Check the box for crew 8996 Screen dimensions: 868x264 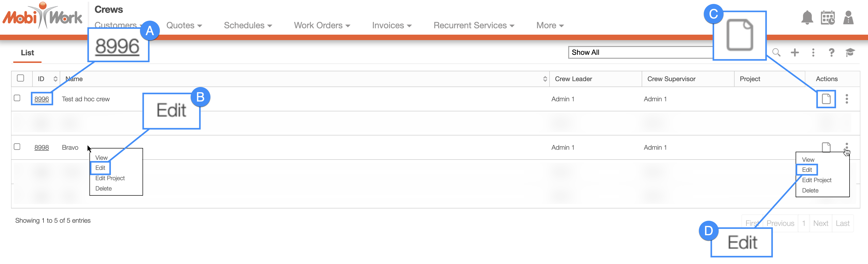[17, 98]
